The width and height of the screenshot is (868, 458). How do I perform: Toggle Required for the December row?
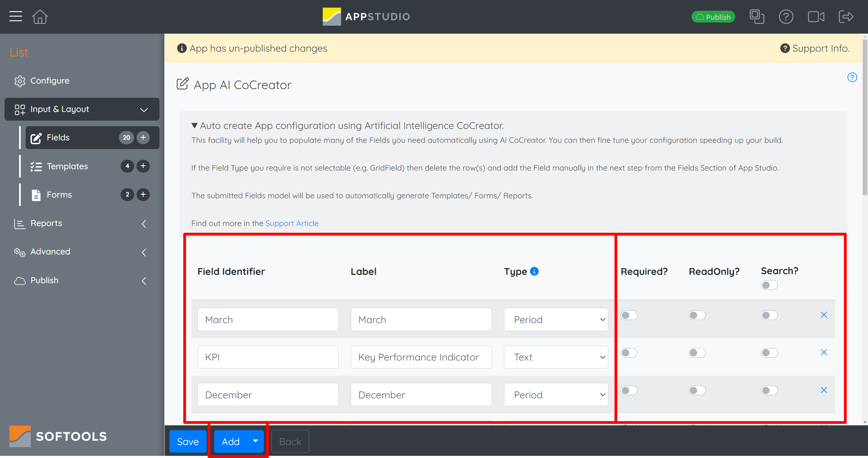pyautogui.click(x=629, y=390)
